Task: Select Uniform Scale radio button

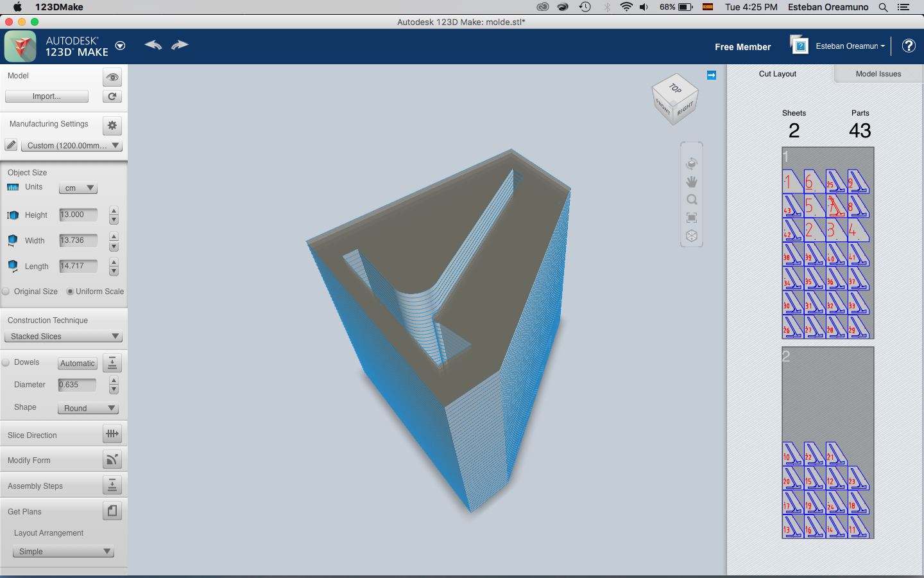Action: pyautogui.click(x=70, y=292)
